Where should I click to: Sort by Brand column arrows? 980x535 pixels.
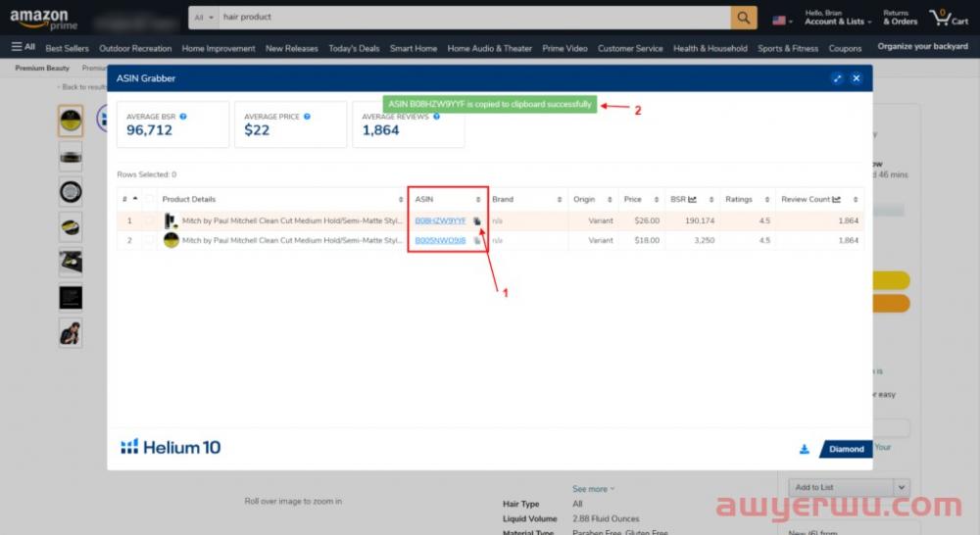click(560, 199)
